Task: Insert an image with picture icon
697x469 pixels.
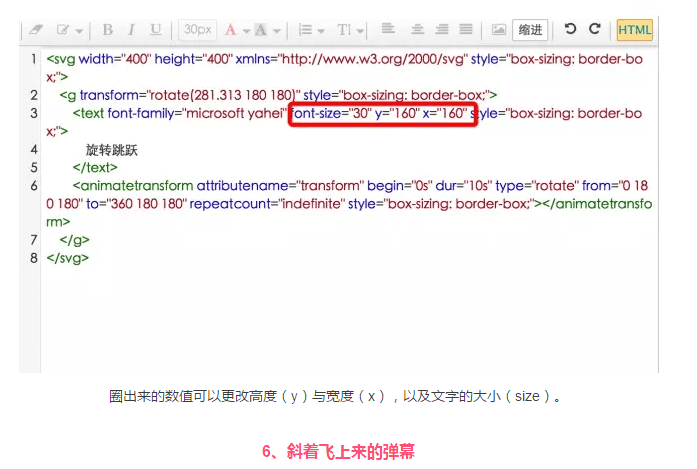Action: point(498,30)
